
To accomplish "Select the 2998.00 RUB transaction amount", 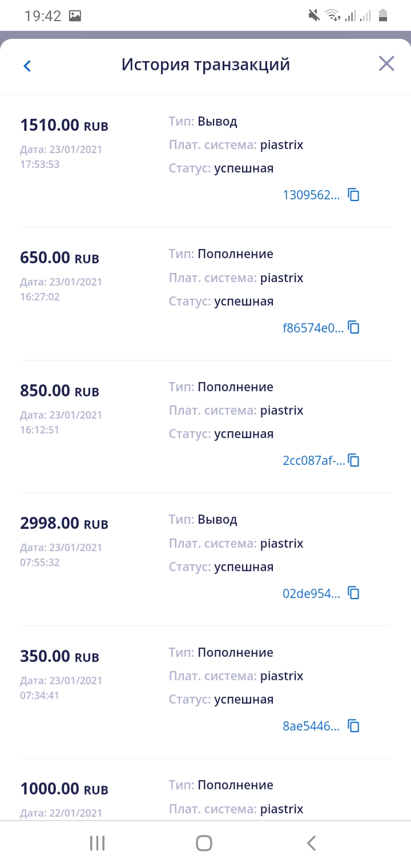I will coord(64,523).
